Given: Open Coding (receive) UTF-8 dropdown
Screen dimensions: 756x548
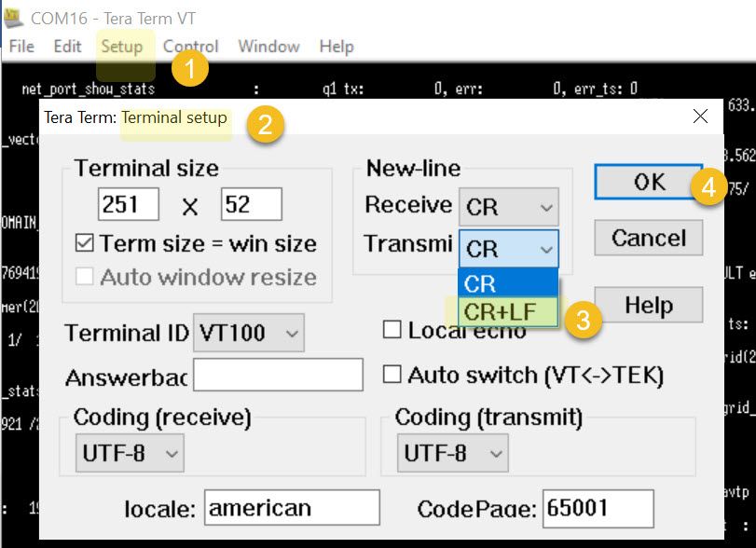Looking at the screenshot, I should [130, 453].
